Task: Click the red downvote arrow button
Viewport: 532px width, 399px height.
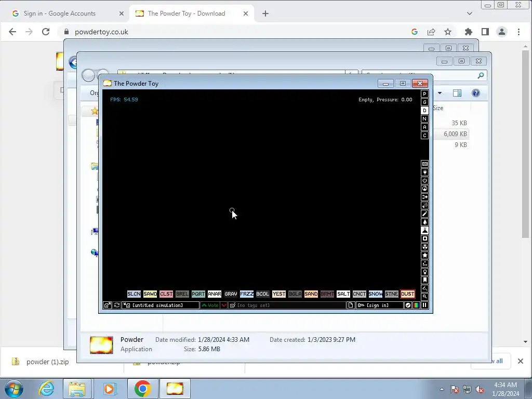Action: tap(223, 305)
